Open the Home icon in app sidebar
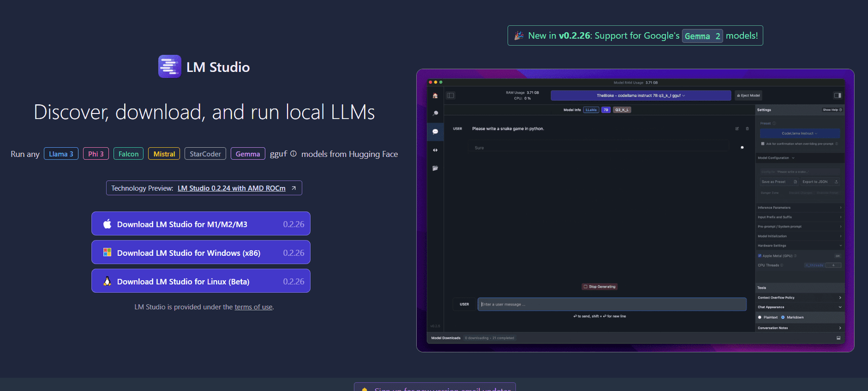 coord(435,96)
